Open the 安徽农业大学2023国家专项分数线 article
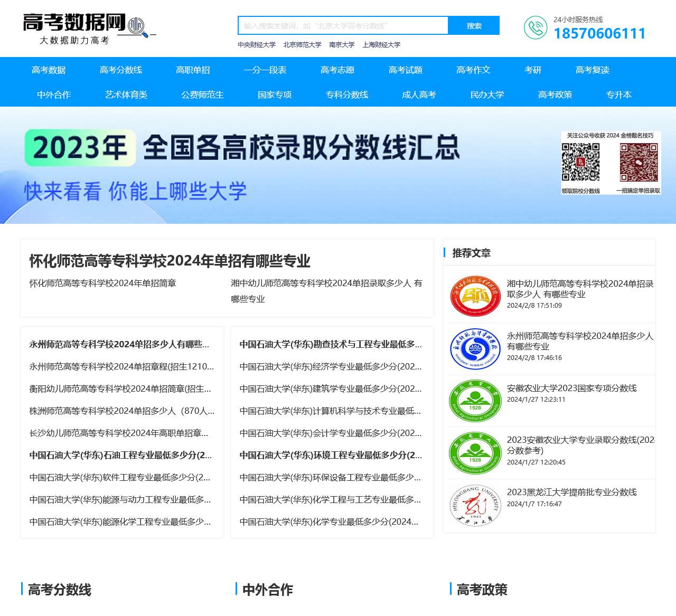The width and height of the screenshot is (676, 616). tap(572, 389)
